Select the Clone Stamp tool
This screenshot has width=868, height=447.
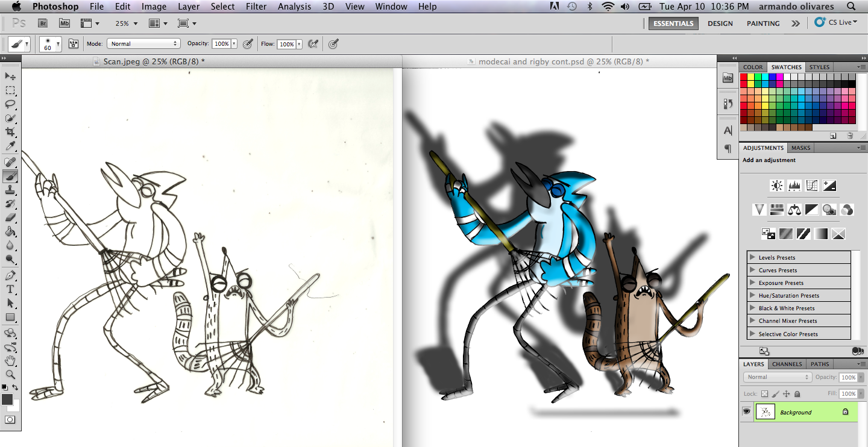click(10, 190)
